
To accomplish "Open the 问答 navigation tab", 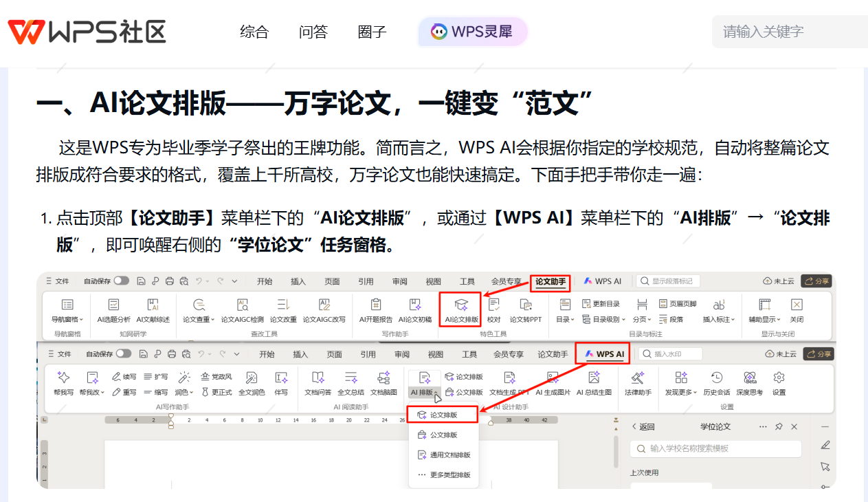I will [x=313, y=32].
